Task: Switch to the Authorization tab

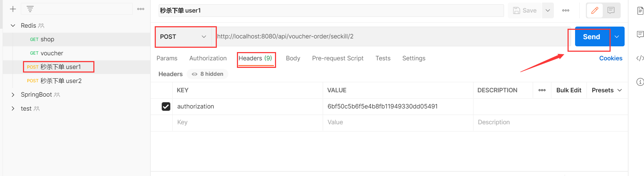Action: [208, 58]
